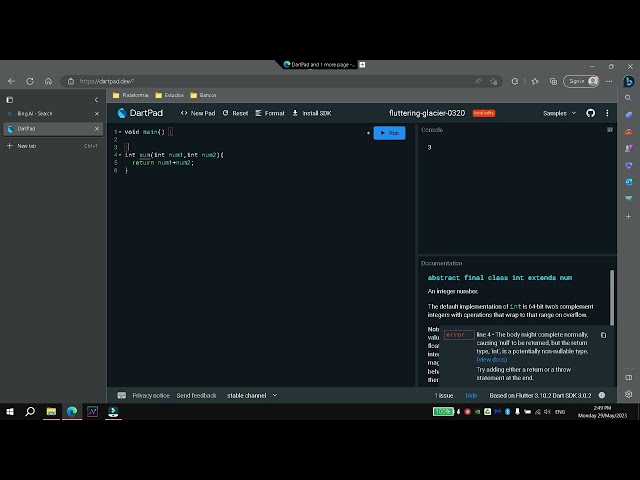640x480 pixels.
Task: Open DartPad's vertical three-dot menu
Action: (x=607, y=113)
